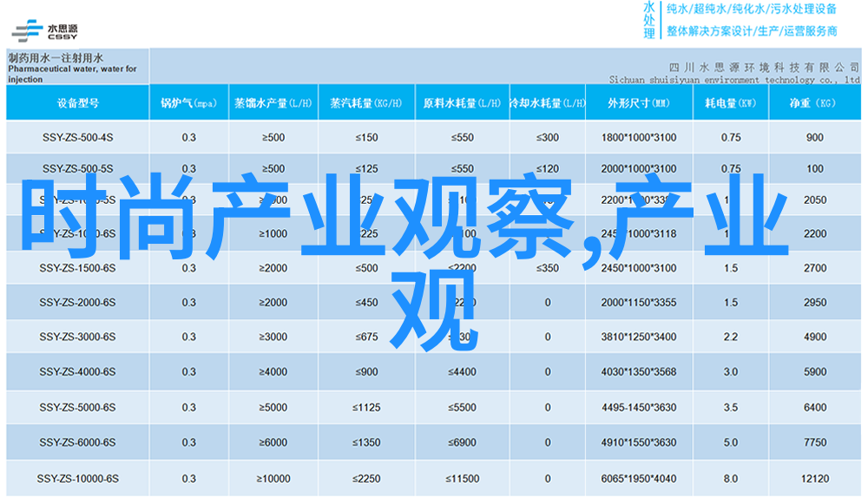
Task: Click the SSY-ZS-3000-6S model cell
Action: click(77, 337)
